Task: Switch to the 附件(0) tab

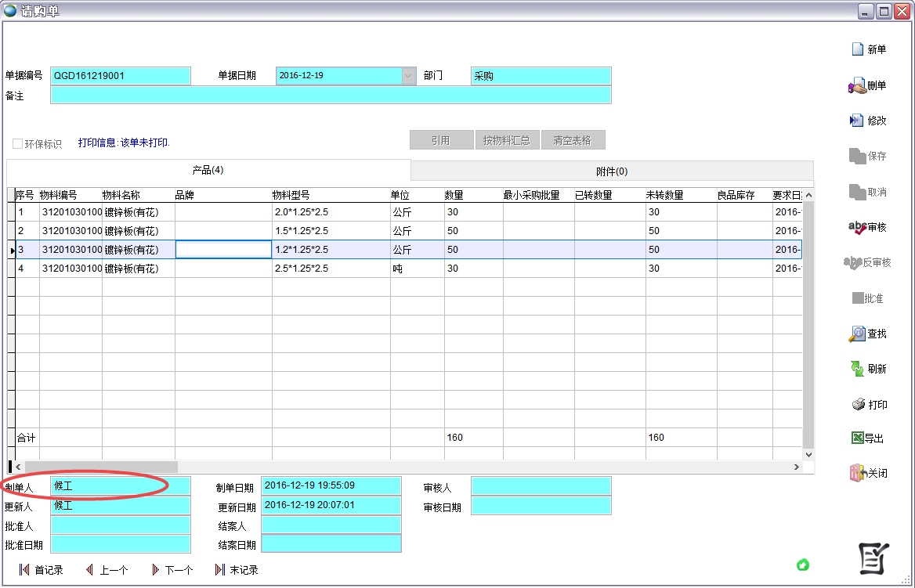Action: [611, 171]
